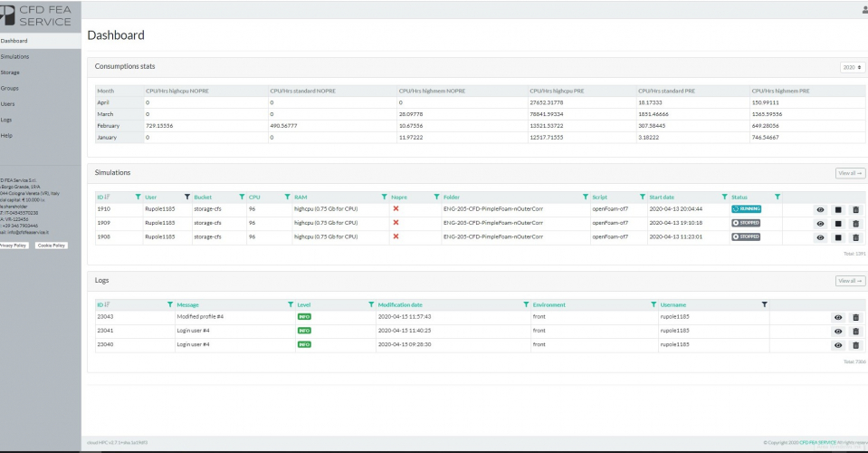Filter Logs by Username column
This screenshot has height=453, width=868.
pyautogui.click(x=765, y=304)
